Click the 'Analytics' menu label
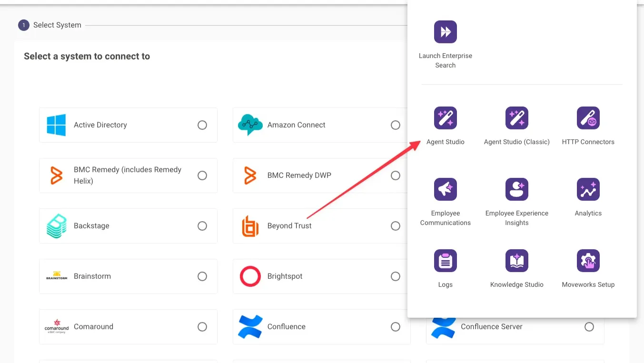 (588, 213)
